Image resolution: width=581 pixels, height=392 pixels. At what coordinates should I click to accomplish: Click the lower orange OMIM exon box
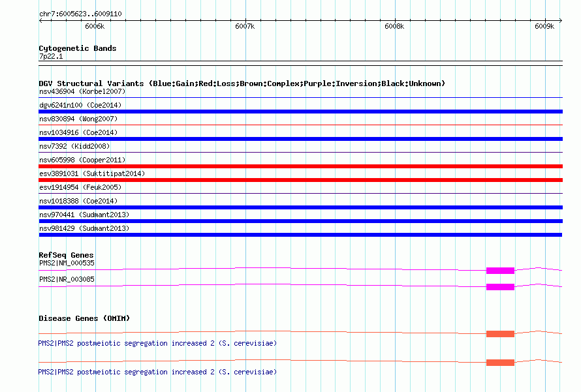point(500,363)
